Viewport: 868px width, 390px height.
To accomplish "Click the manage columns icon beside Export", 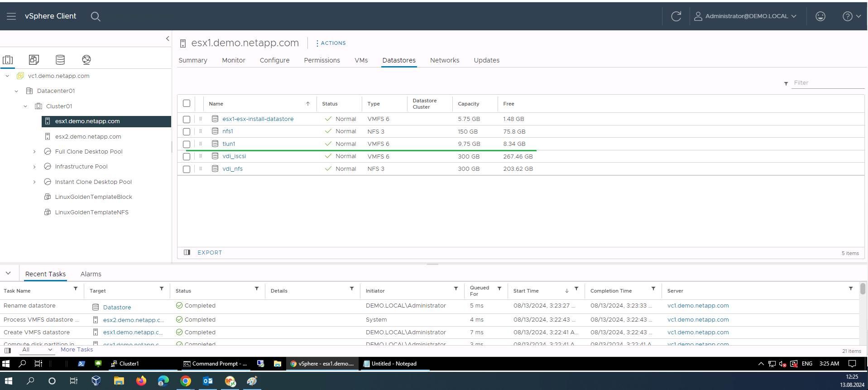I will pyautogui.click(x=187, y=252).
